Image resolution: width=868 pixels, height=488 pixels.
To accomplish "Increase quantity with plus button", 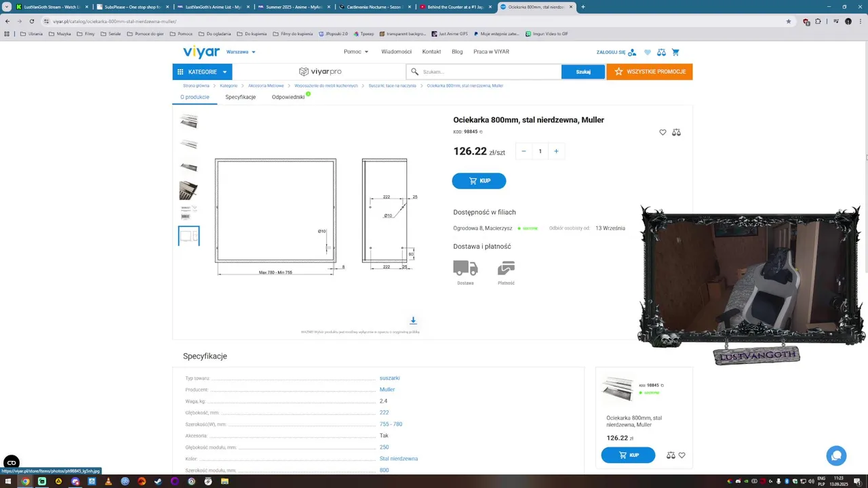I will click(556, 151).
